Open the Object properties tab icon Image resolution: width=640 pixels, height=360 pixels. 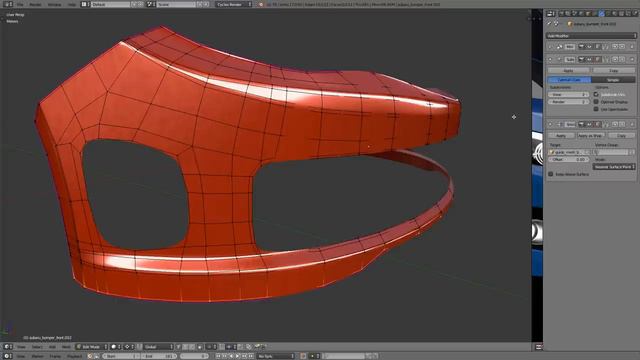click(588, 13)
